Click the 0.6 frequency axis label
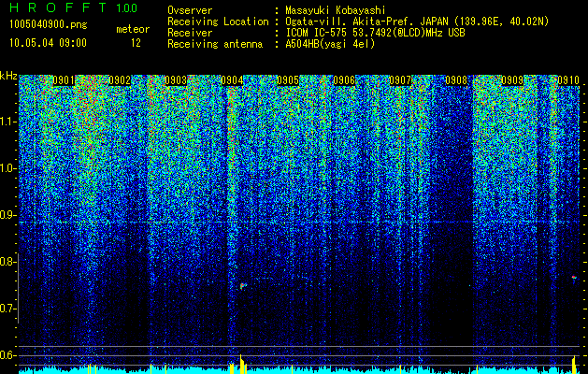 pos(8,355)
